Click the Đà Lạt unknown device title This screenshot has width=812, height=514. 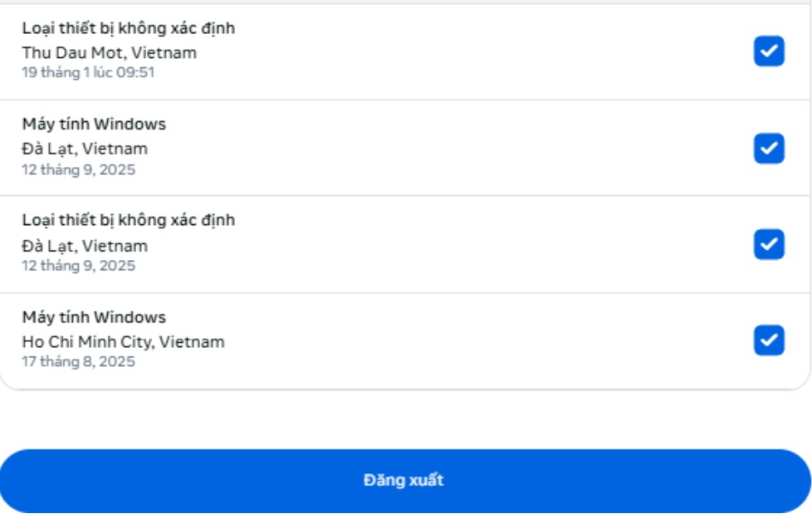tap(129, 220)
